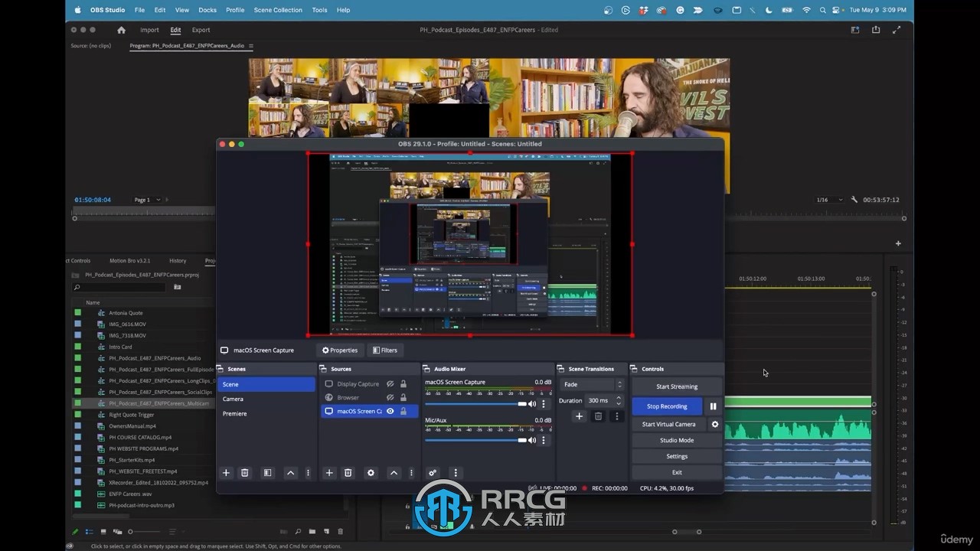
Task: Delete item with Premiere project trash icon
Action: pos(341,532)
